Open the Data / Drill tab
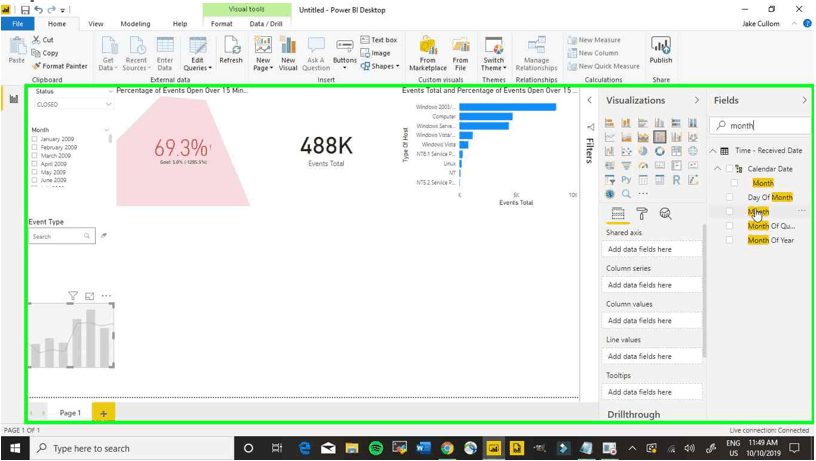The image size is (816, 461). click(x=266, y=23)
